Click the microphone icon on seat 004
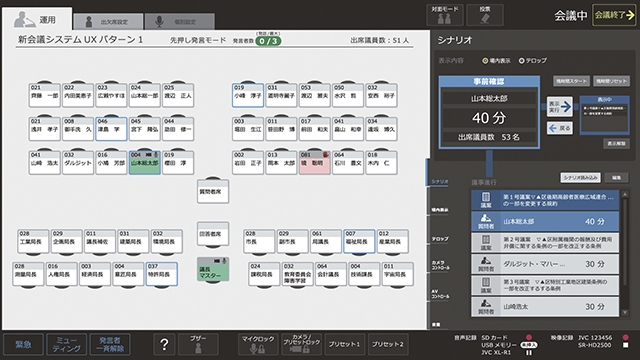Viewport: 640px width, 360px height. click(156, 155)
